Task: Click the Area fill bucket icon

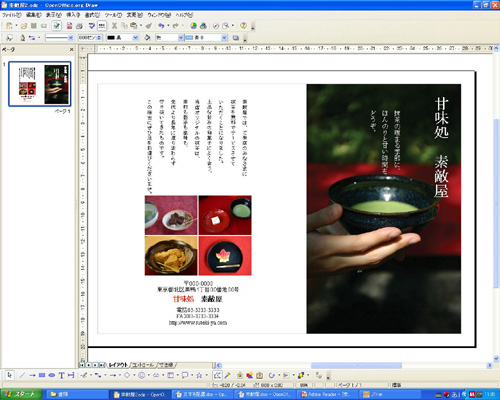Action: (x=147, y=38)
